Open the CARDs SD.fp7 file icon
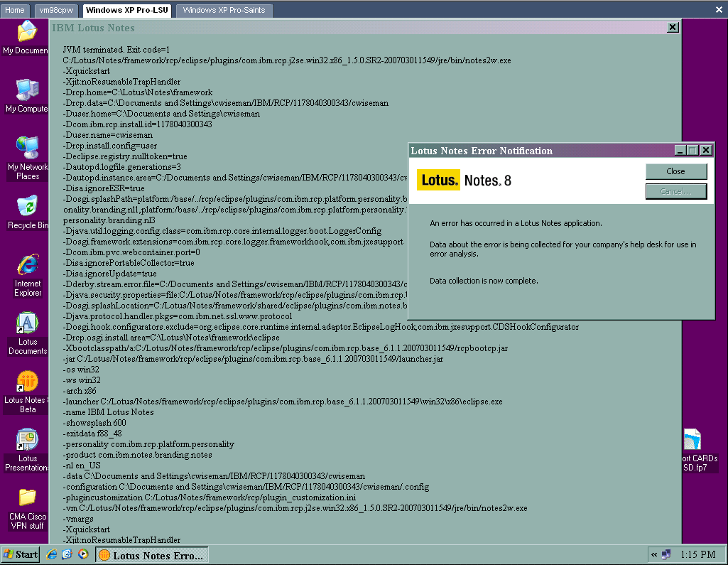Viewport: 728px width, 565px height. [x=700, y=451]
